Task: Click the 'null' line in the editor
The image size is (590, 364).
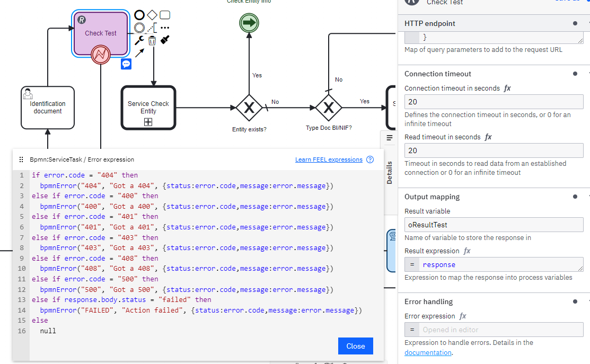Action: (x=48, y=331)
